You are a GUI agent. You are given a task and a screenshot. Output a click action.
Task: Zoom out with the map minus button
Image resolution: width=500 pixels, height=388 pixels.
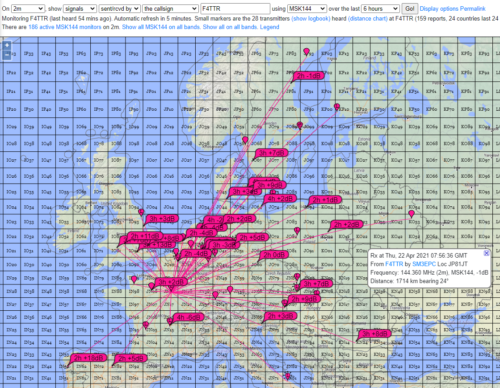7,55
